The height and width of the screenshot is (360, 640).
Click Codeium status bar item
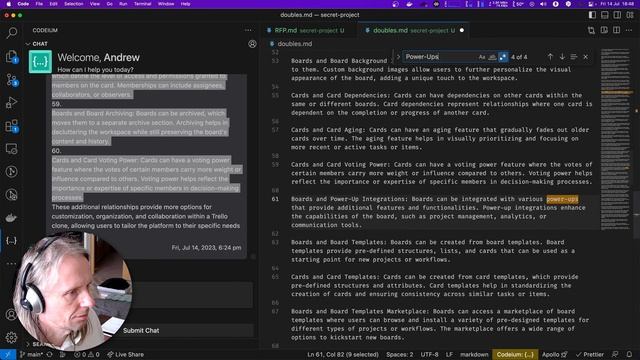(x=515, y=354)
